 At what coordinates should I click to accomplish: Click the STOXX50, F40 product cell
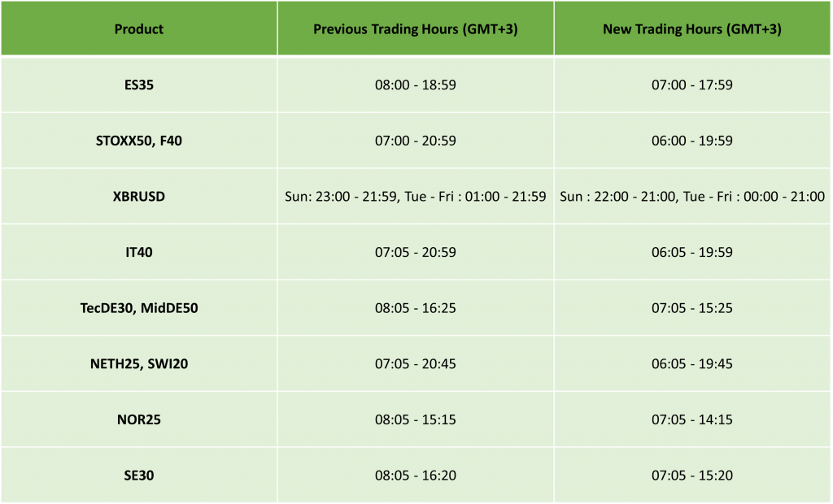coord(138,141)
